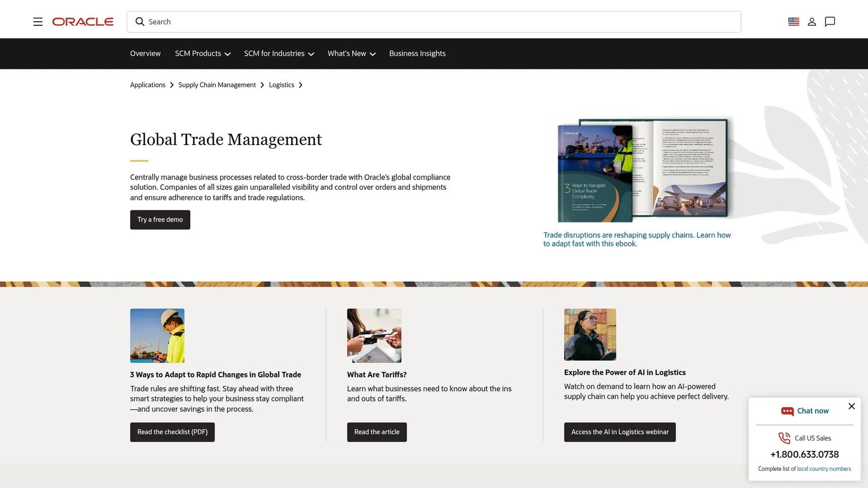Image resolution: width=868 pixels, height=488 pixels.
Task: Click the phone icon beside Call US Sales
Action: click(x=784, y=438)
